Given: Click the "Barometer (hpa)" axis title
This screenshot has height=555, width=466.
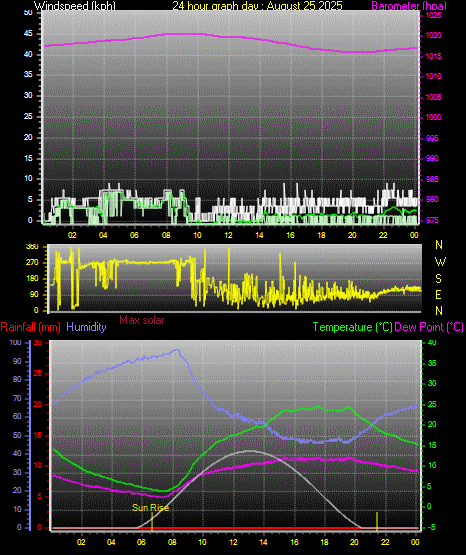Looking at the screenshot, I should click(x=409, y=6).
